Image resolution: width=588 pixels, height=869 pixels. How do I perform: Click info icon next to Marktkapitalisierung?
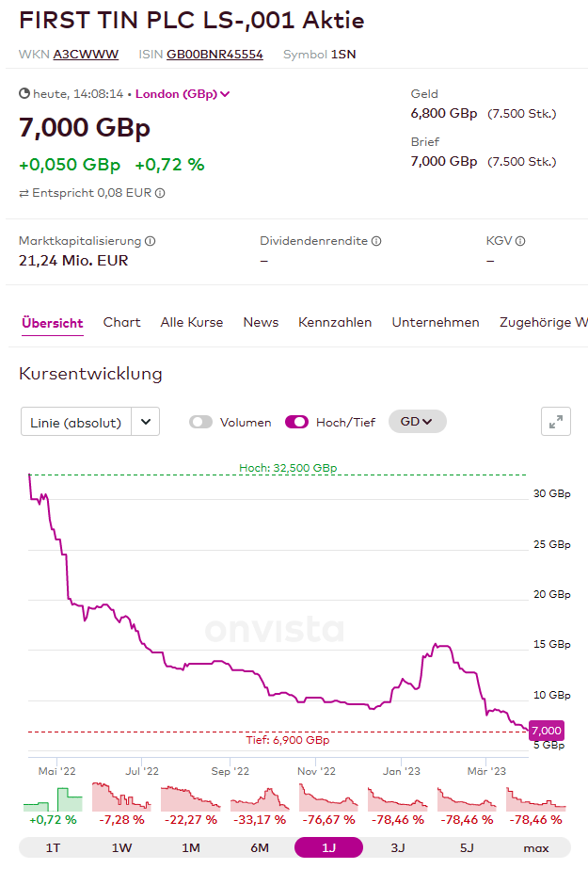tap(151, 242)
